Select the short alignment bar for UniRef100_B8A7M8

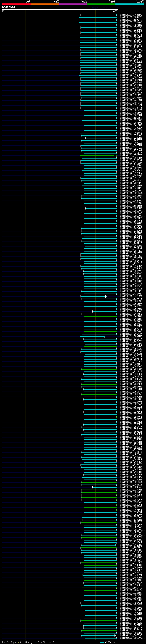tap(93, 337)
